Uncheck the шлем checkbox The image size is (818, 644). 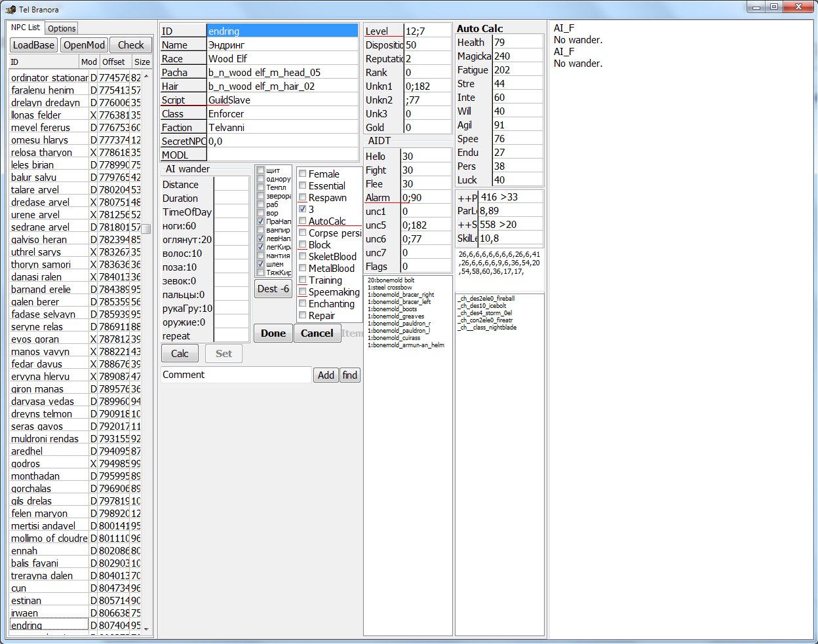click(261, 264)
